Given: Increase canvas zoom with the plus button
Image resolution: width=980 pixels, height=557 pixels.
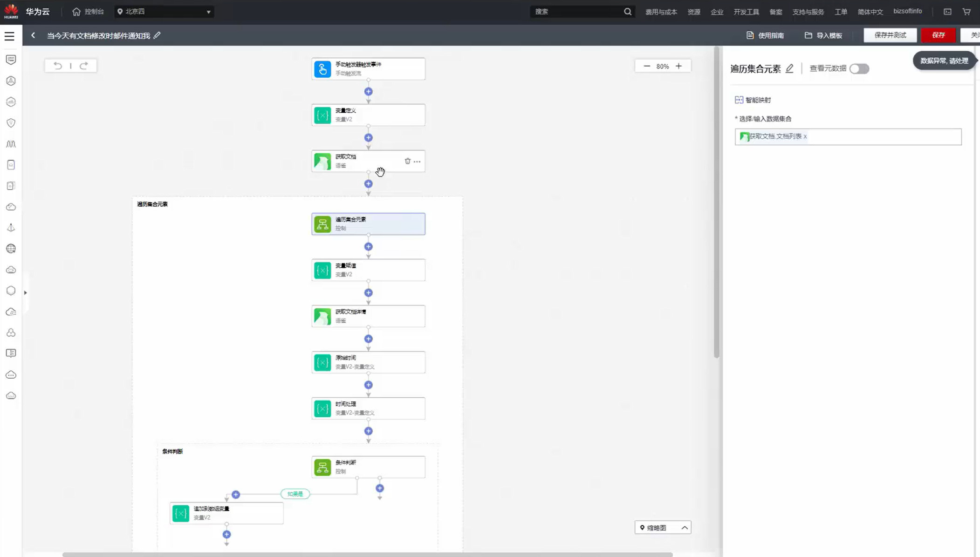Looking at the screenshot, I should click(678, 66).
